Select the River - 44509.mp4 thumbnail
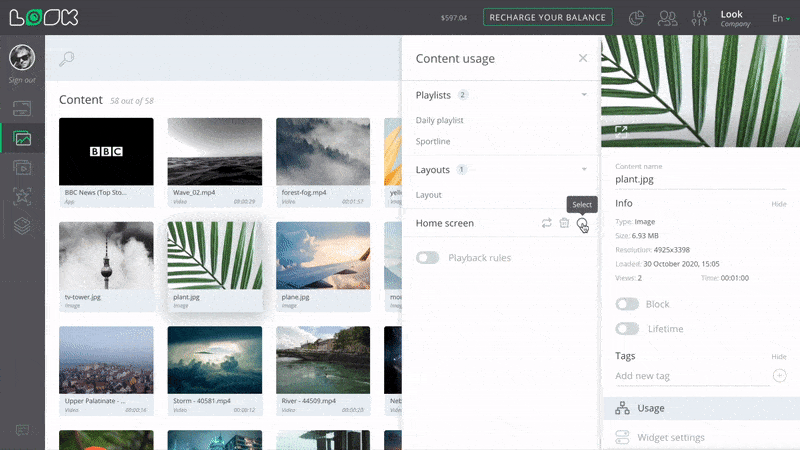Screen dimensions: 800x450 [323, 360]
